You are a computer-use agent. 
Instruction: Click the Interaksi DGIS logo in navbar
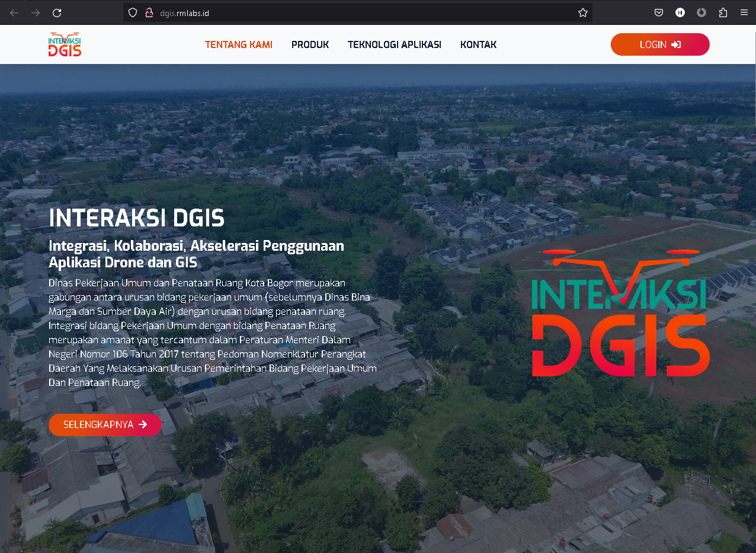coord(65,44)
